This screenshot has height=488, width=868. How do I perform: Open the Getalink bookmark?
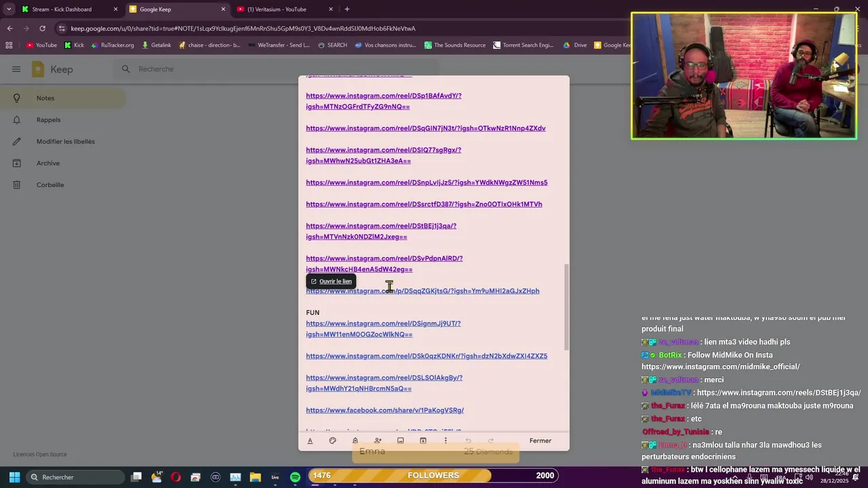click(x=156, y=45)
